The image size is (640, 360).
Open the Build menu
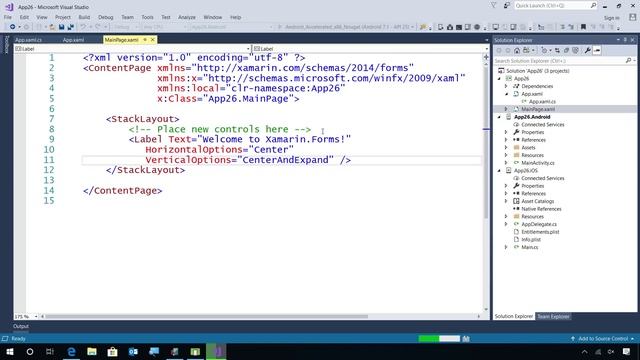[84, 17]
